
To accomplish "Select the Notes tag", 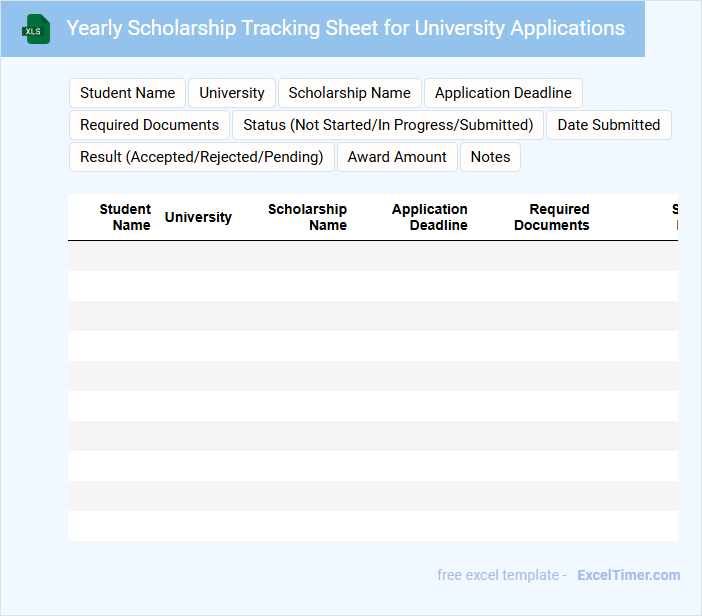I will 490,157.
